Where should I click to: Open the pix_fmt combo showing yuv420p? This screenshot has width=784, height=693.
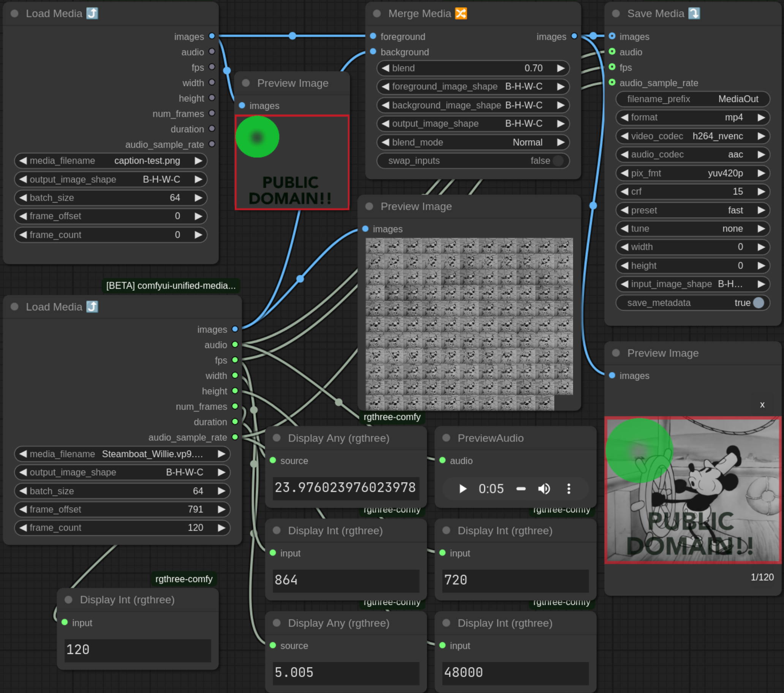point(693,173)
